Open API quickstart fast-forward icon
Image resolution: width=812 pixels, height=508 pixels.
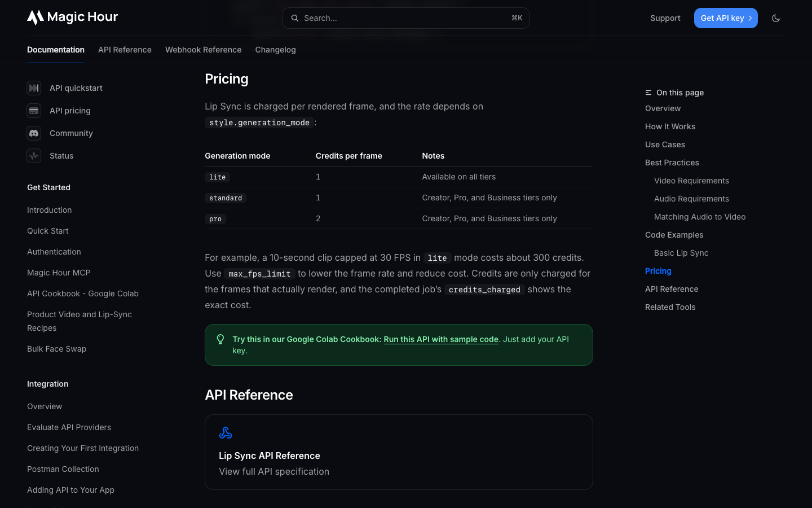coord(34,88)
